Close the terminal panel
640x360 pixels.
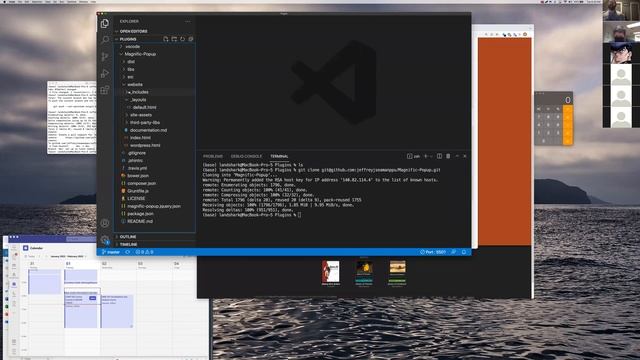(464, 156)
